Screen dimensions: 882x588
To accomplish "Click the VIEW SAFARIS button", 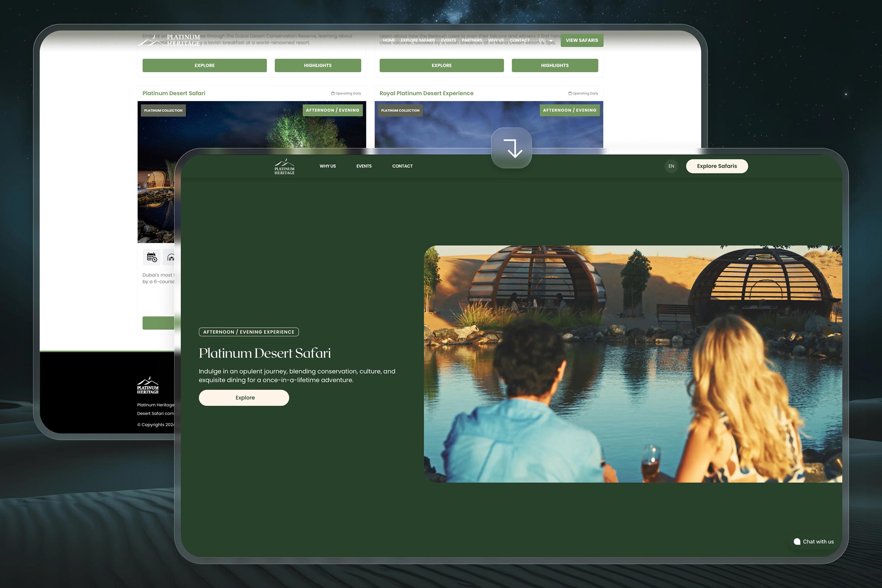I will [582, 40].
